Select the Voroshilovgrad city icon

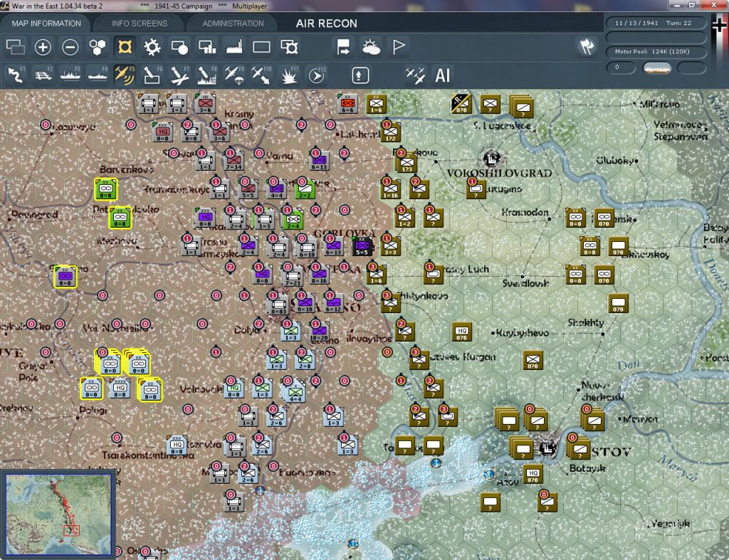tap(491, 159)
